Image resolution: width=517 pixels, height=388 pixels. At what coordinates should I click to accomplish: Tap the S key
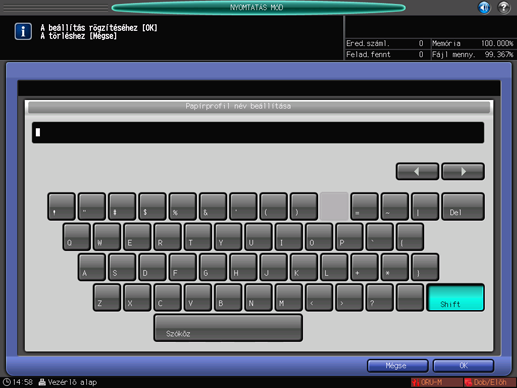[x=122, y=267]
